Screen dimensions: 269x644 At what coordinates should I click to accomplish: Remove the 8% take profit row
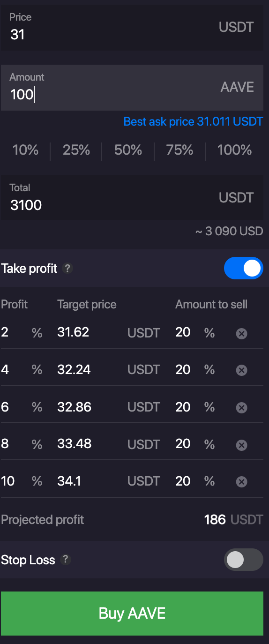[x=241, y=445]
